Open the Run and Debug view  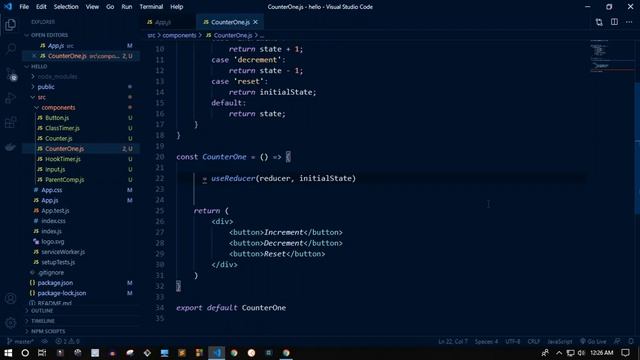(11, 98)
